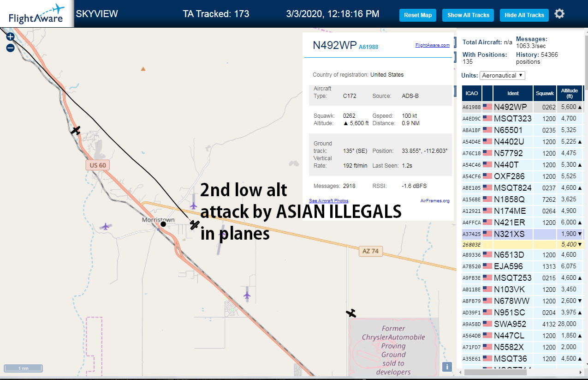This screenshot has width=588, height=380.
Task: Open the Units dropdown
Action: (x=502, y=75)
